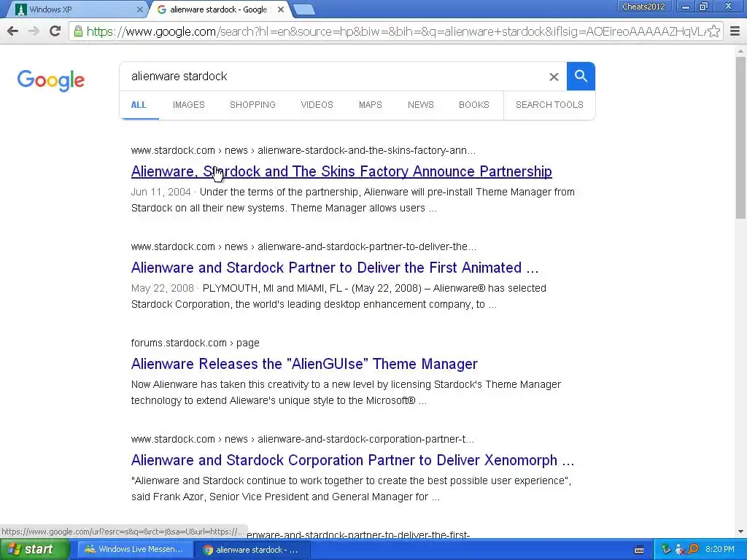Switch to Windows Live Messenger taskbar button

point(135,550)
